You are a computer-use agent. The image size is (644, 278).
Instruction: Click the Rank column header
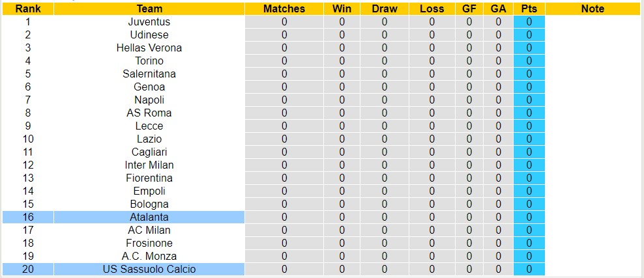[x=28, y=8]
